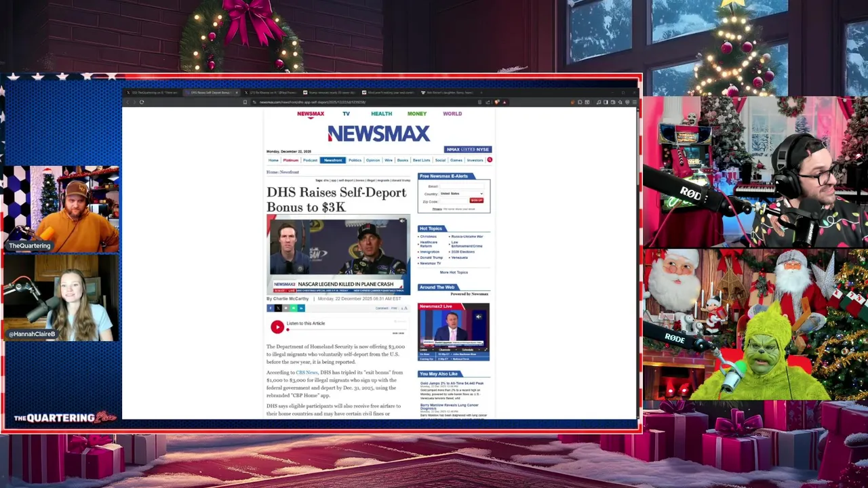Screen dimensions: 868x488
Task: Share article via LinkedIn icon
Action: point(301,308)
